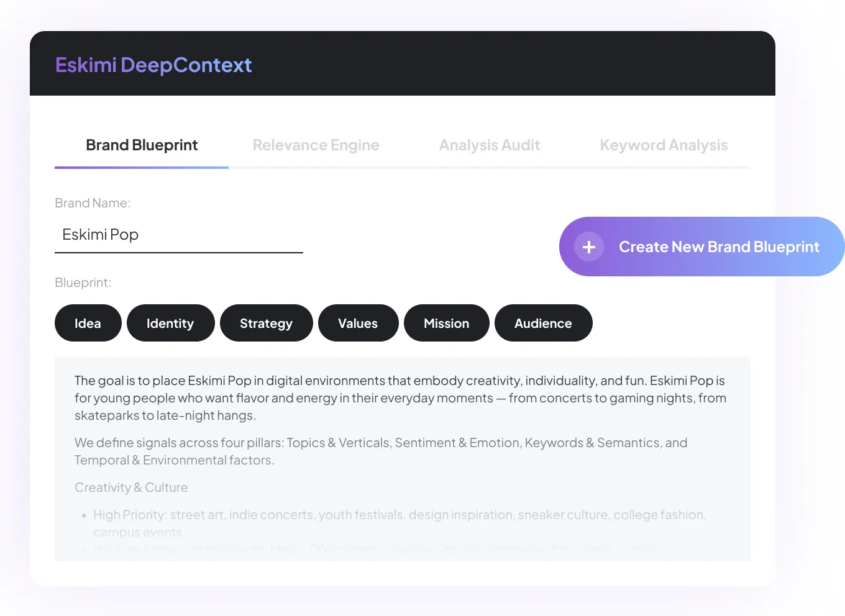Click paragraph starting 'We define signals across'
Image resolution: width=845 pixels, height=616 pixels.
pos(381,451)
